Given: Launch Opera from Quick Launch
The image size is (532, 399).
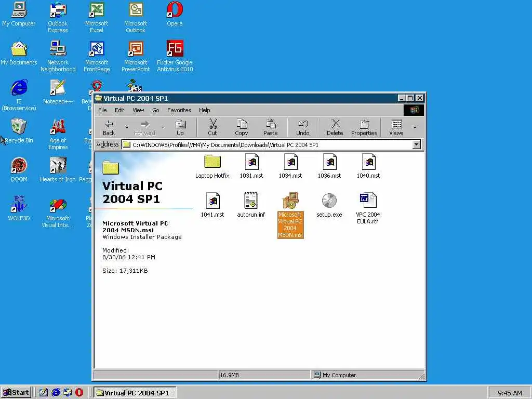Looking at the screenshot, I should coord(79,393).
